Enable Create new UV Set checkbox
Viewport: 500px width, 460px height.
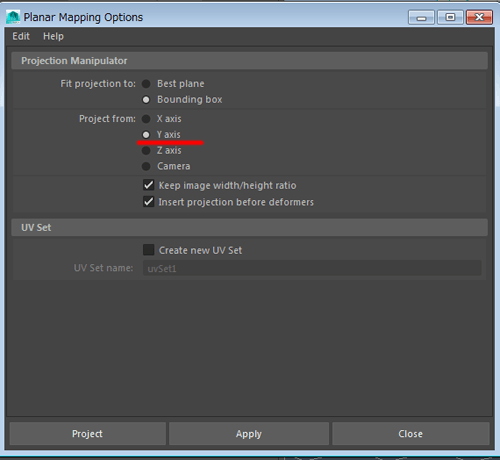pos(149,250)
